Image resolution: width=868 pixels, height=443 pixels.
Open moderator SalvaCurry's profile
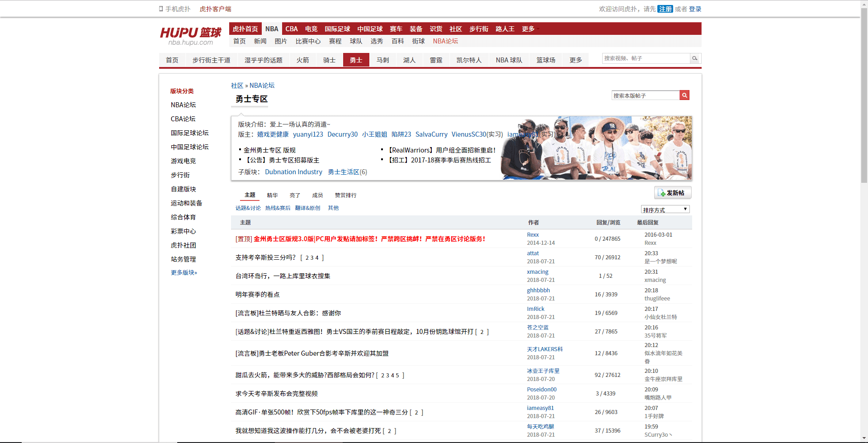pyautogui.click(x=431, y=134)
